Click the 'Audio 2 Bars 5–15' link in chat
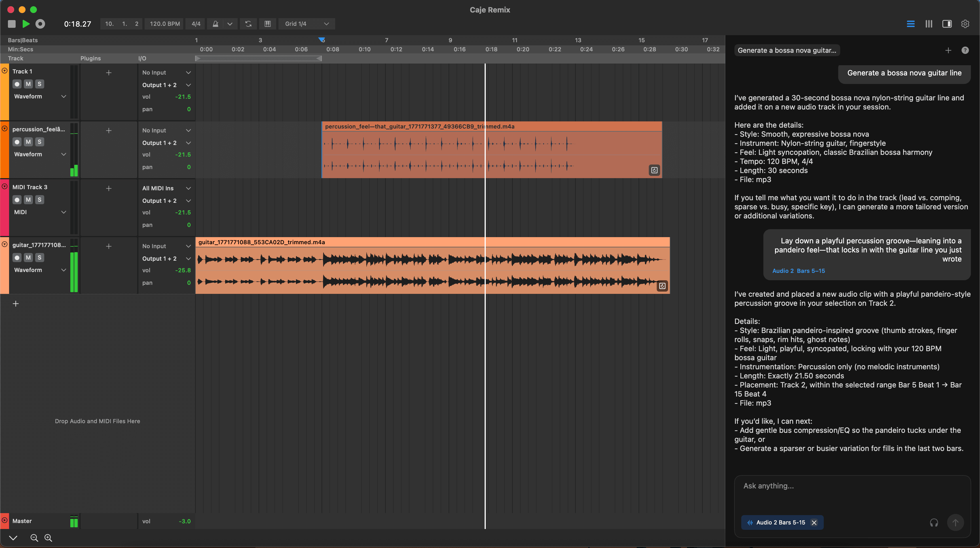This screenshot has width=980, height=548. pos(799,271)
